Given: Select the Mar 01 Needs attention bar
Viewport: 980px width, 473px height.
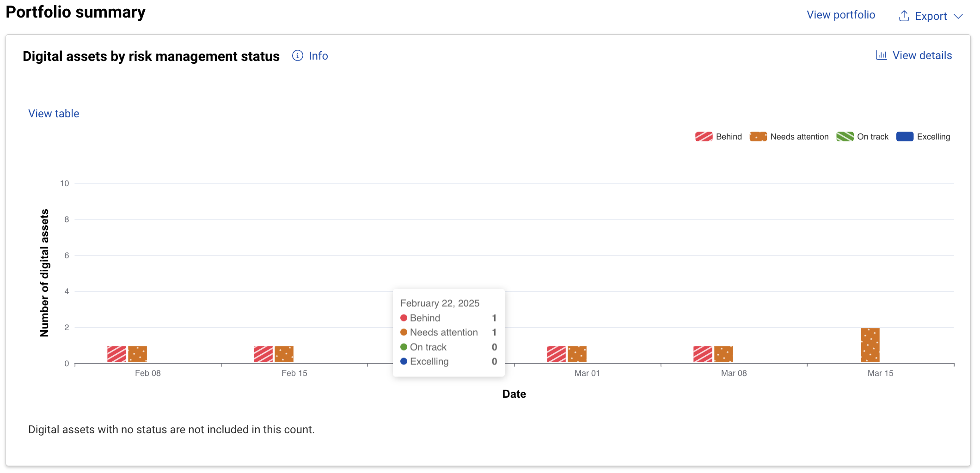Looking at the screenshot, I should pos(577,354).
